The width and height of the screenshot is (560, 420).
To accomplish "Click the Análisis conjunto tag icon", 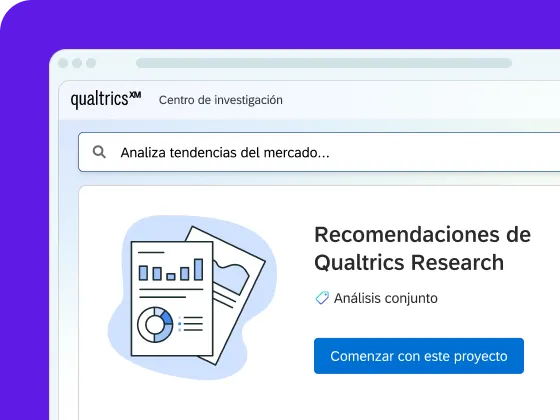I will coord(322,298).
